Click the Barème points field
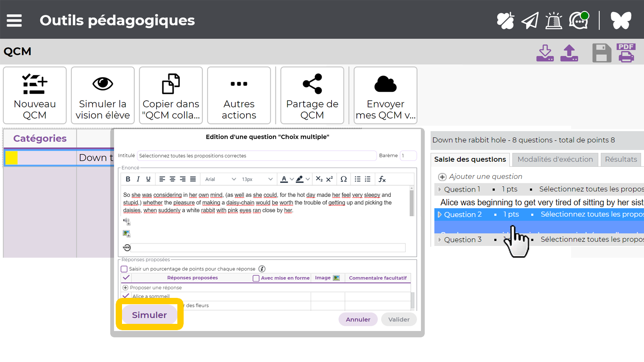 pos(408,155)
